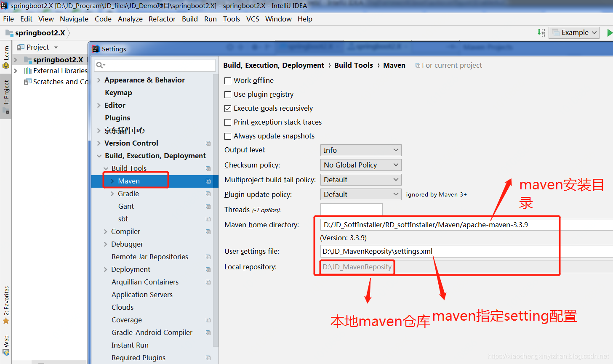Image resolution: width=613 pixels, height=364 pixels.
Task: Open Arquillian Containers settings
Action: [145, 282]
